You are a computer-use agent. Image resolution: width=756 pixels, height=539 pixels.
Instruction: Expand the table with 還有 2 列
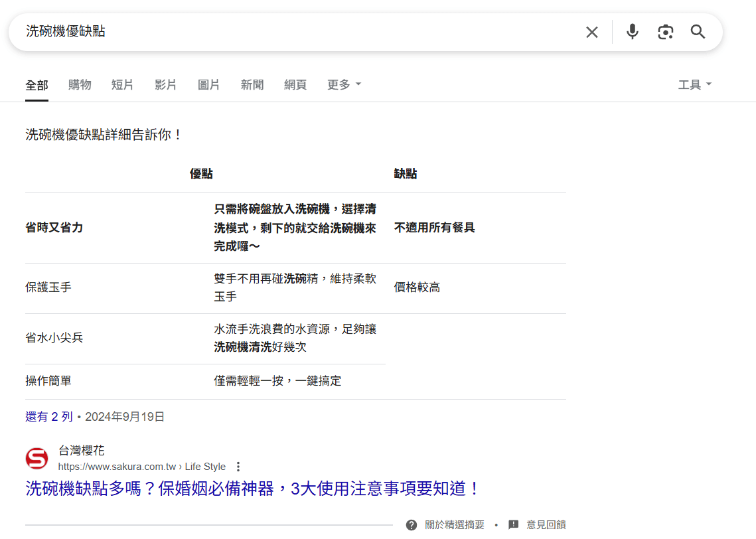tap(49, 416)
